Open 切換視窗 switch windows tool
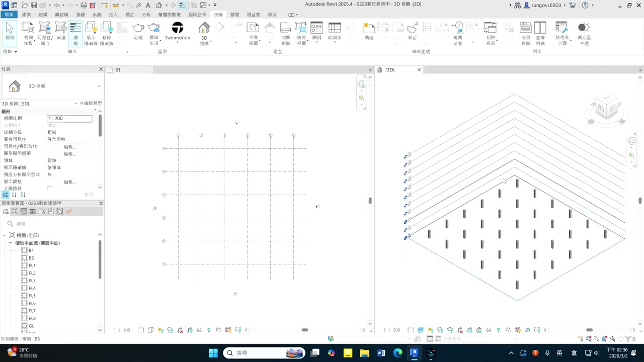The width and height of the screenshot is (644, 362). point(491,33)
